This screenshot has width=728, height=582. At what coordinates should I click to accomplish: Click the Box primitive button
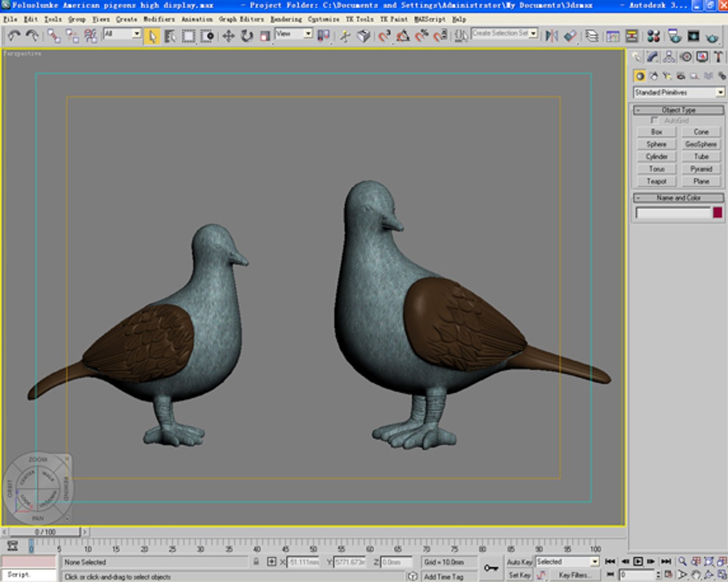(656, 132)
